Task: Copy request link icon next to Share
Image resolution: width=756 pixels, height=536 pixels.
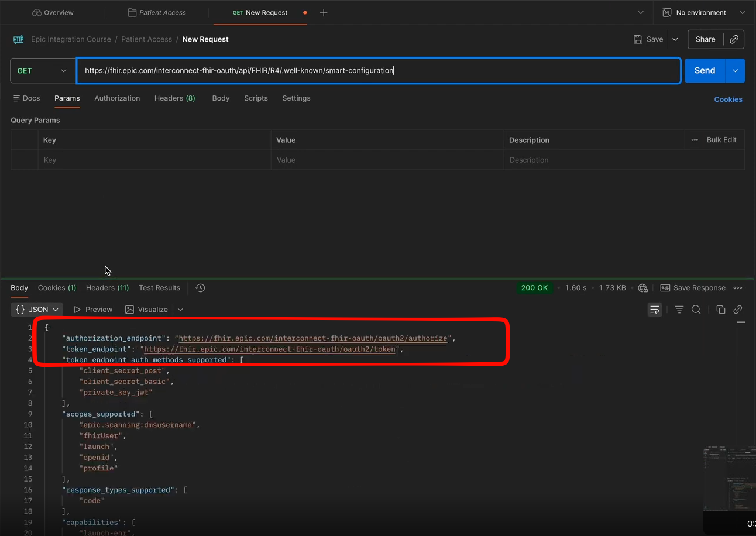Action: click(734, 39)
